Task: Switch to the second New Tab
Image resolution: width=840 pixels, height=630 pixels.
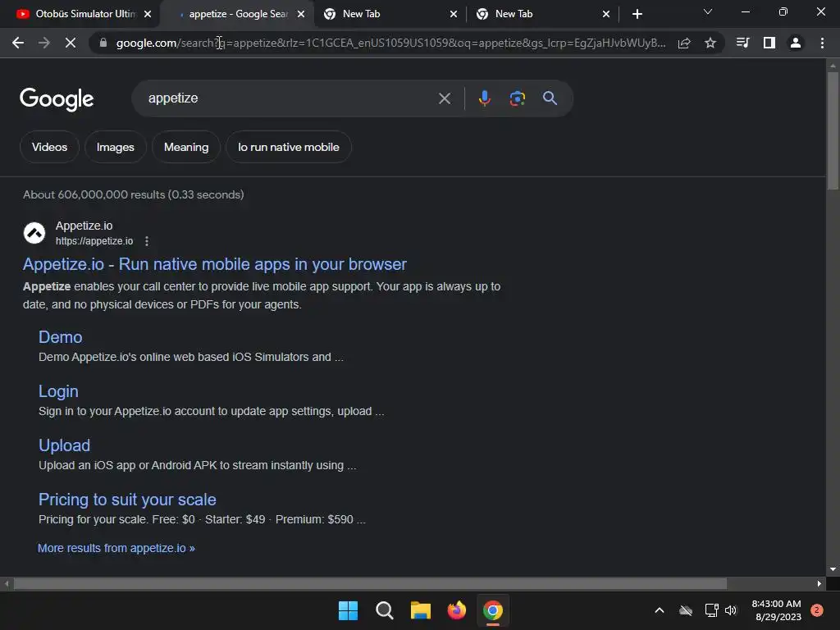Action: [543, 14]
